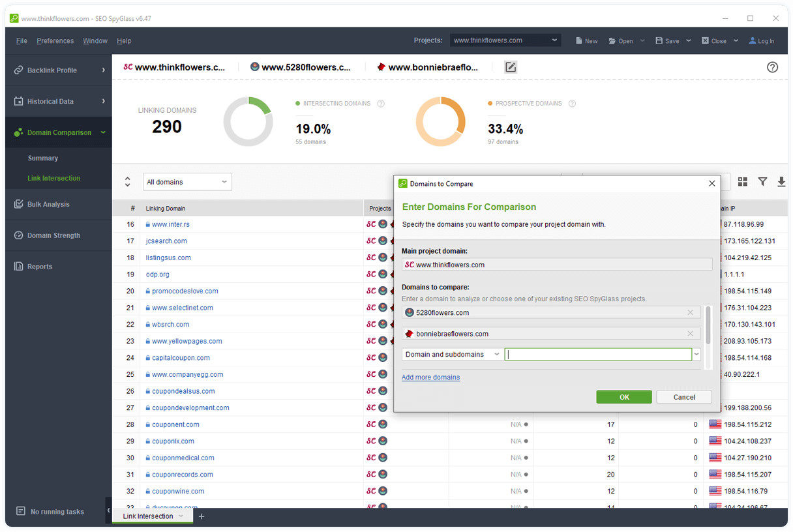Collapse the Domain Comparison section
Image resolution: width=793 pixels, height=532 pixels.
[x=103, y=132]
